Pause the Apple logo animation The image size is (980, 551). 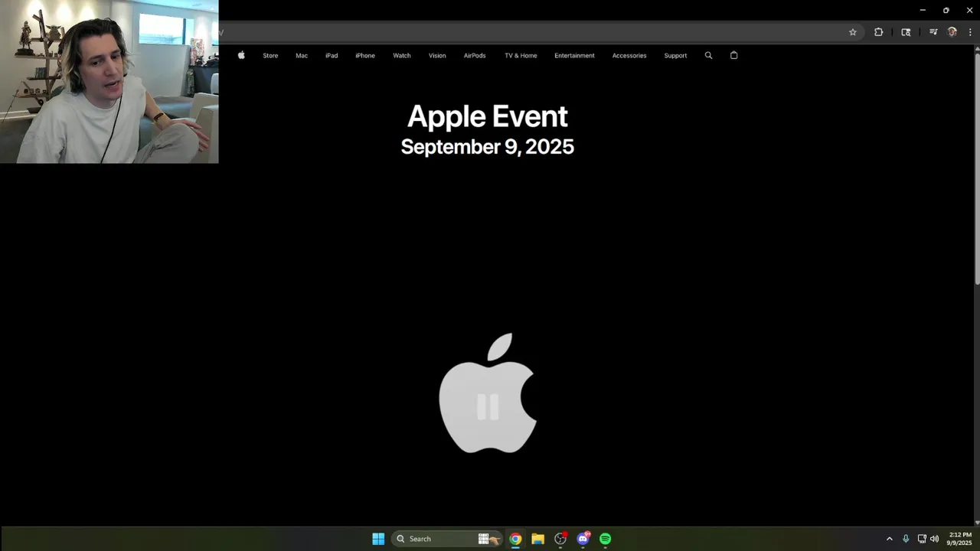(x=488, y=406)
